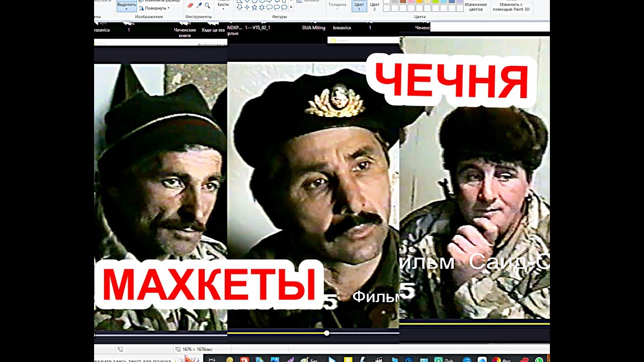644x362 pixels.
Task: Open the Выделить selection dropdown
Action: 127,6
